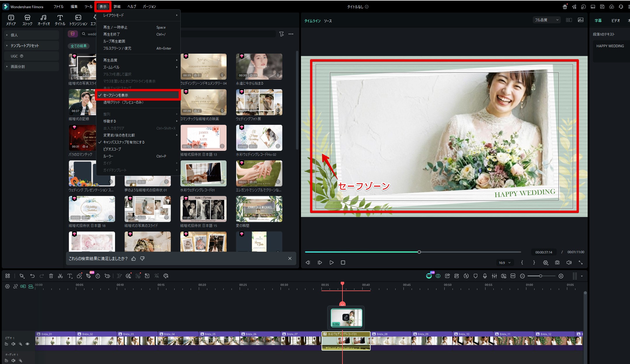Expand the 画面分割 tree item
630x364 pixels.
[7, 66]
